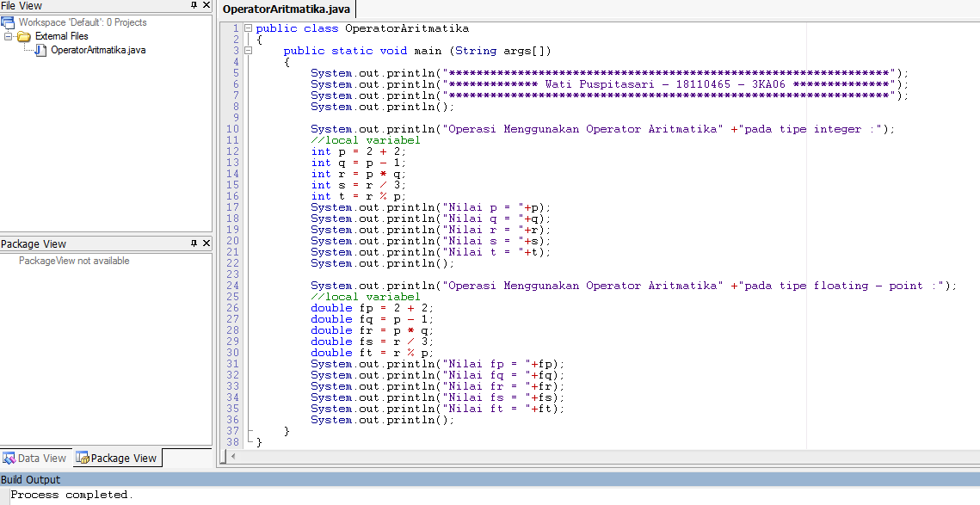Click the External Files folder icon
The width and height of the screenshot is (980, 505).
click(24, 36)
